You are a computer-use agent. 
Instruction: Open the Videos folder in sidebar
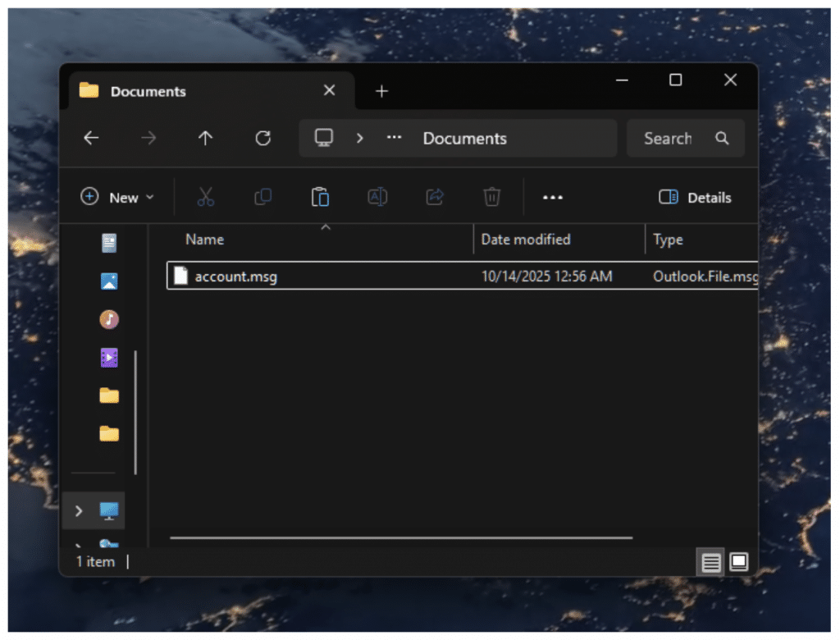109,357
